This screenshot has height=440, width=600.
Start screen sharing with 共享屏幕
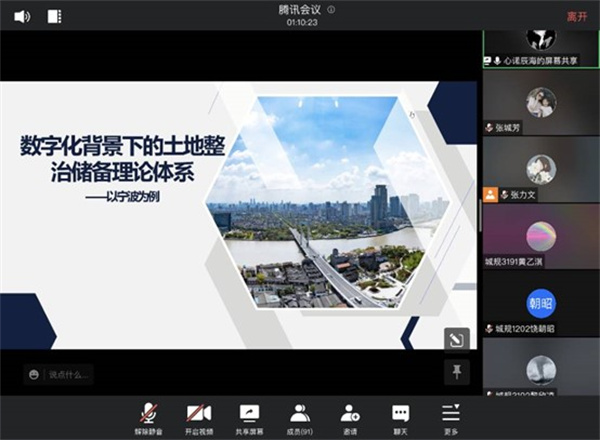pos(249,418)
